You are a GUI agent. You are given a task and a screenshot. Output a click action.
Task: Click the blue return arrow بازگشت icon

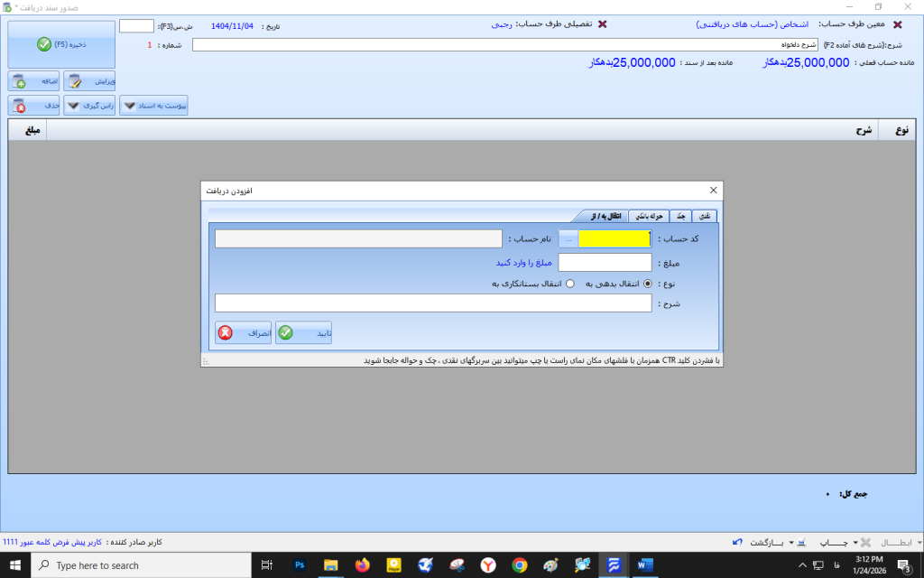738,542
